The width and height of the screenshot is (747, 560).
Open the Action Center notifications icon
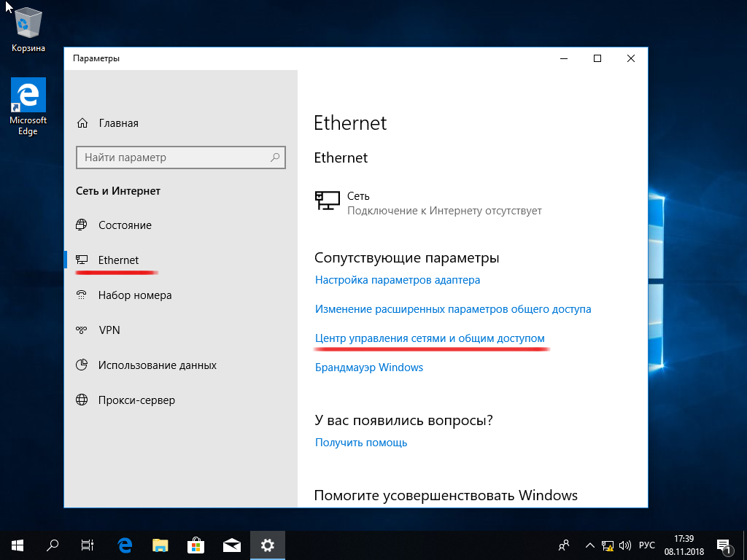[724, 546]
